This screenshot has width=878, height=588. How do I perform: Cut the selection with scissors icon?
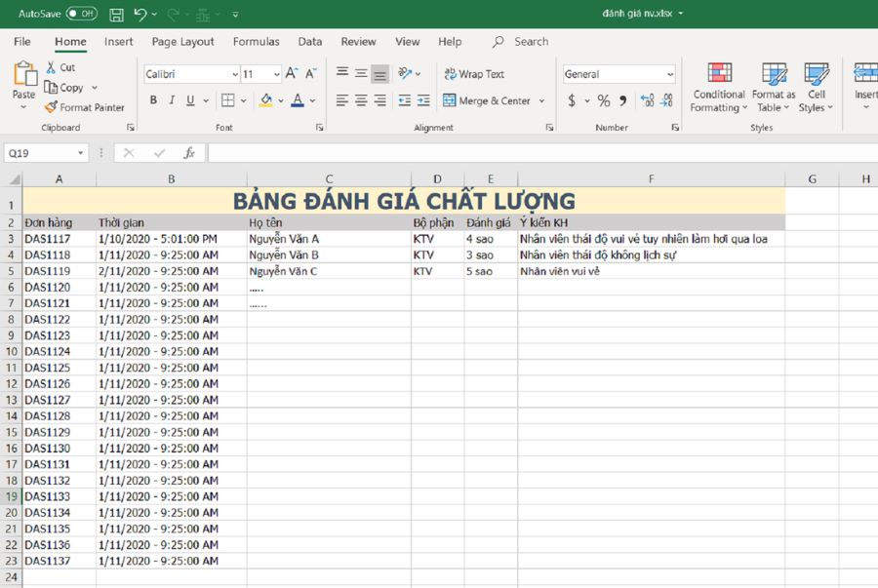pos(51,67)
